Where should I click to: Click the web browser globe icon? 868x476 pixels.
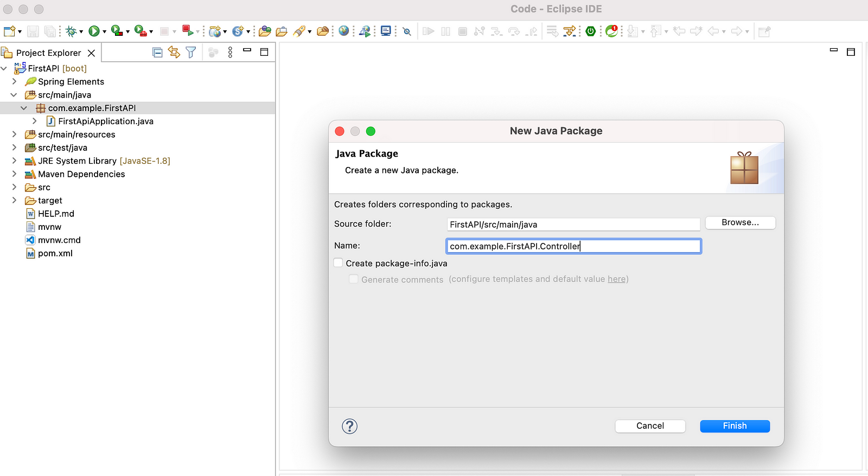[x=343, y=31]
